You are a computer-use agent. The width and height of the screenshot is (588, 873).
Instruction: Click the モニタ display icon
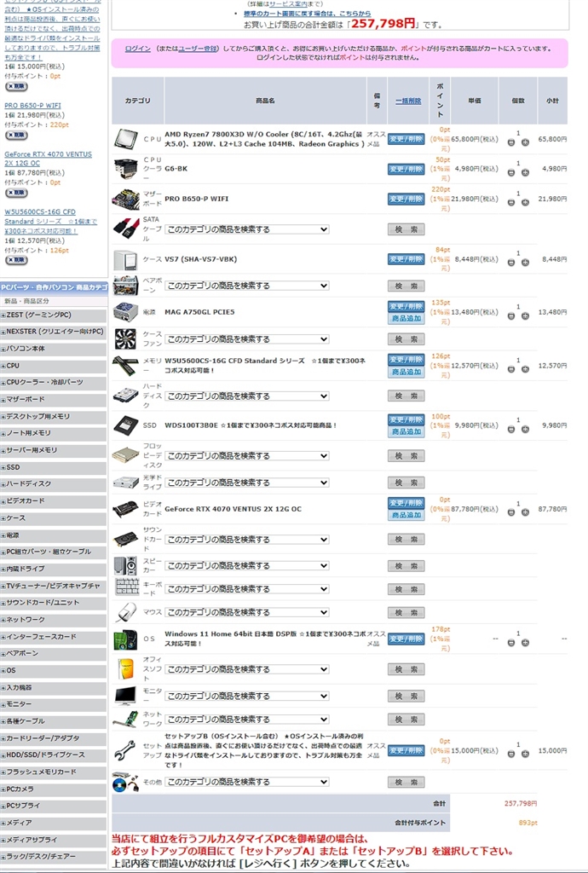[126, 696]
